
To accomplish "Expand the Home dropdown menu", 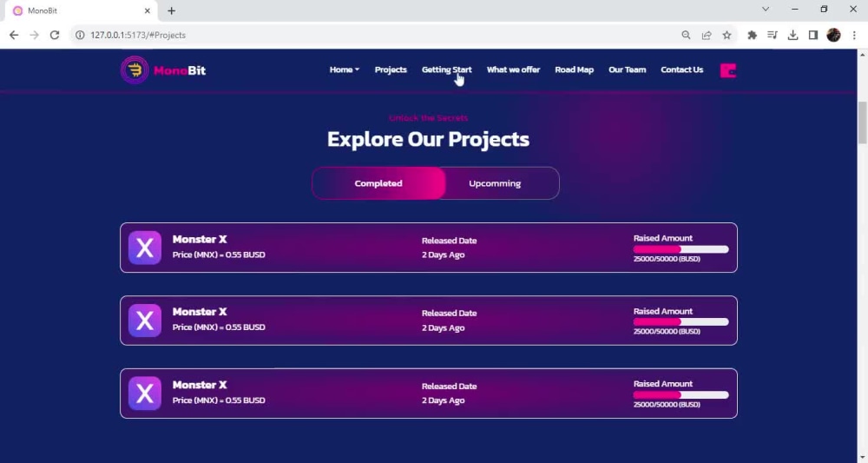I will tap(345, 69).
